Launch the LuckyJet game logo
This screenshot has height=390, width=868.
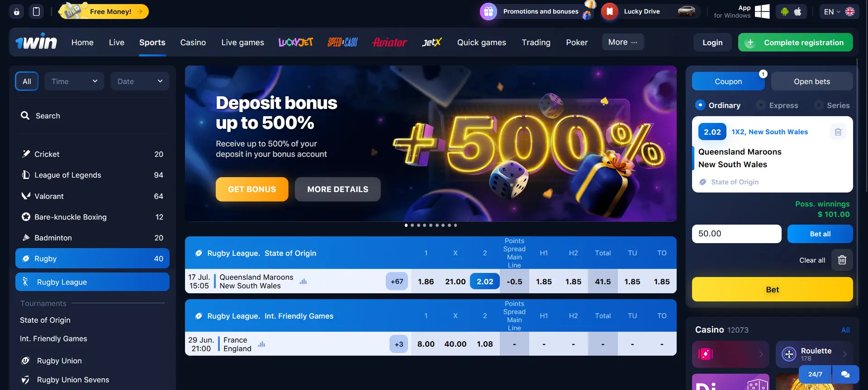pos(296,42)
